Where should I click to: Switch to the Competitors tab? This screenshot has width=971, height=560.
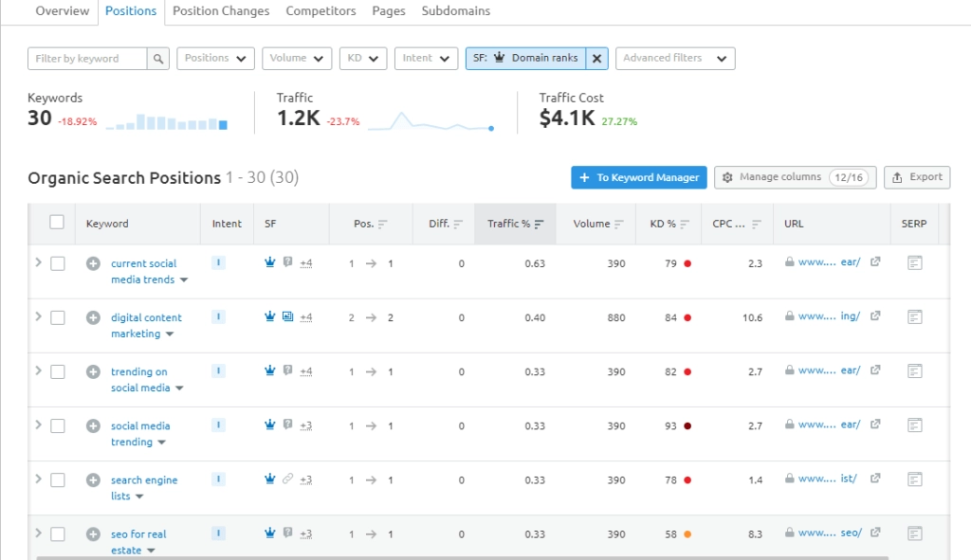[x=321, y=10]
